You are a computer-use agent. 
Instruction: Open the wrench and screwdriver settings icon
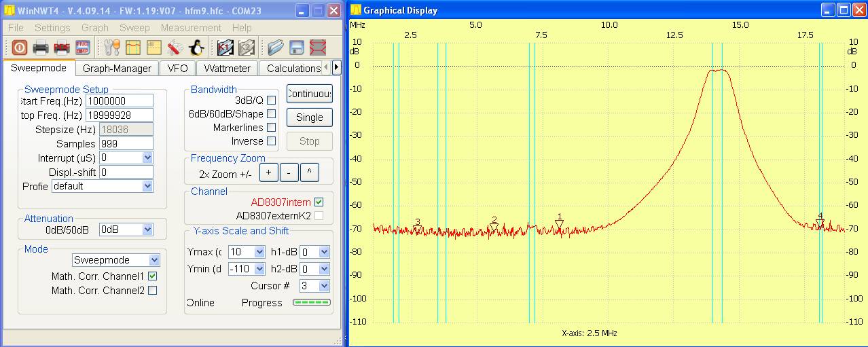pos(112,48)
